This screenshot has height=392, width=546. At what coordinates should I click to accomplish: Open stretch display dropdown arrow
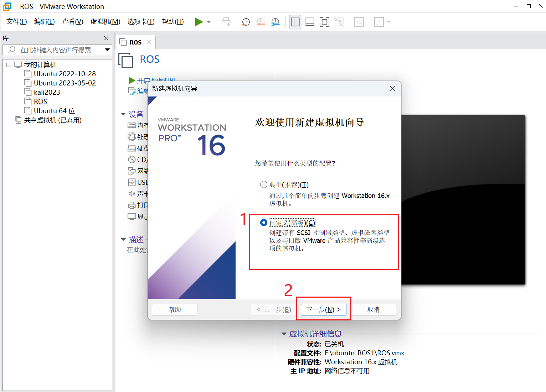pos(389,22)
